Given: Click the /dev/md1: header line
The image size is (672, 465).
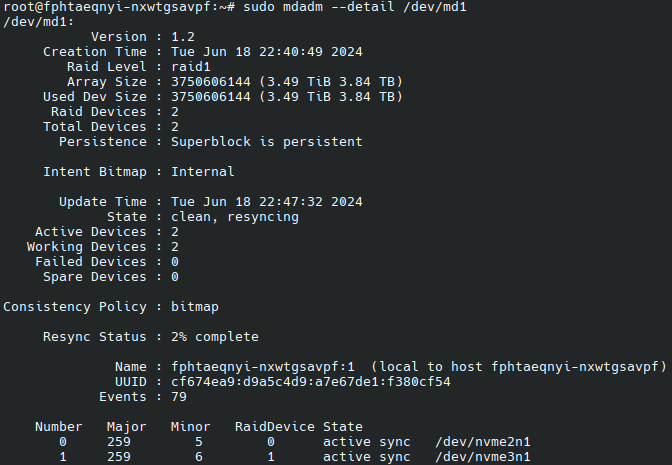Looking at the screenshot, I should click(x=39, y=22).
